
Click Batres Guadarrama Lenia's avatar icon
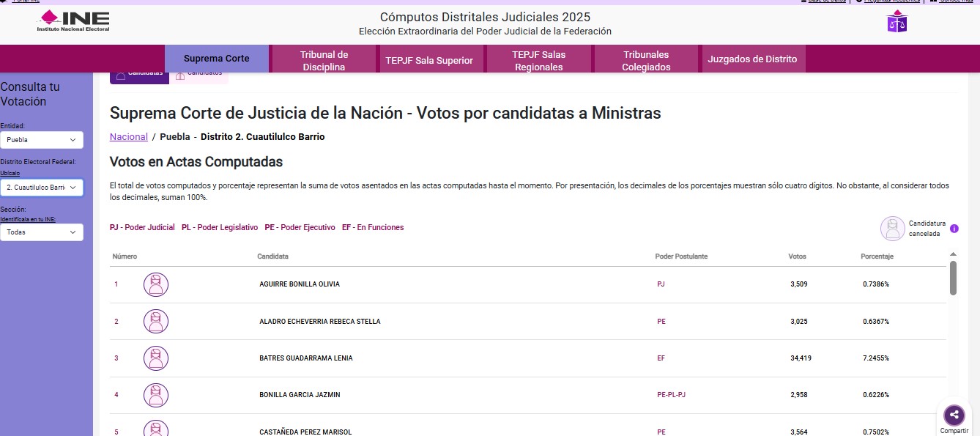pyautogui.click(x=156, y=358)
